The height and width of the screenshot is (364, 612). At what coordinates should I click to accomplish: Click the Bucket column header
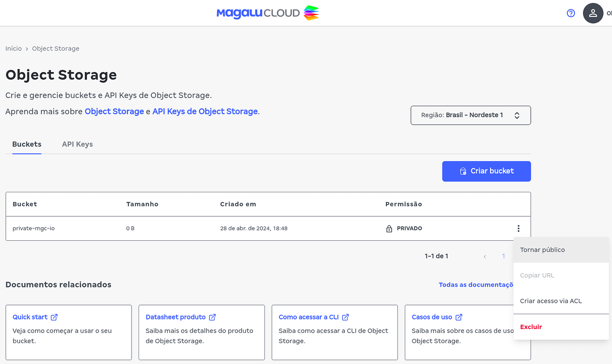[x=25, y=204]
